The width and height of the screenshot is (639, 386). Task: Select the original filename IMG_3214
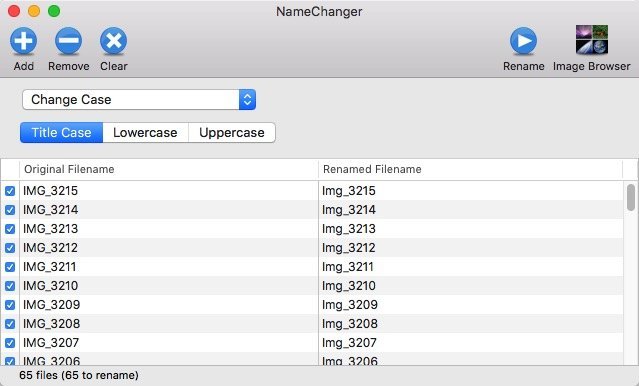coord(50,210)
